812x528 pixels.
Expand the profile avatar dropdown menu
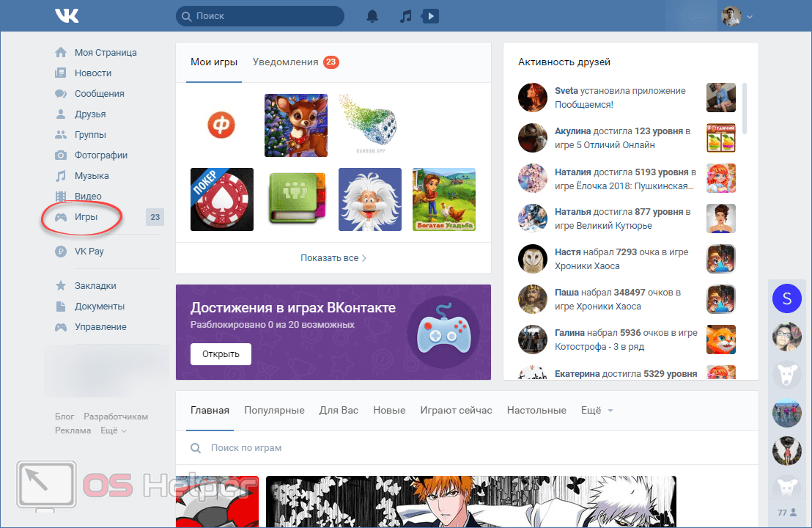pyautogui.click(x=737, y=16)
